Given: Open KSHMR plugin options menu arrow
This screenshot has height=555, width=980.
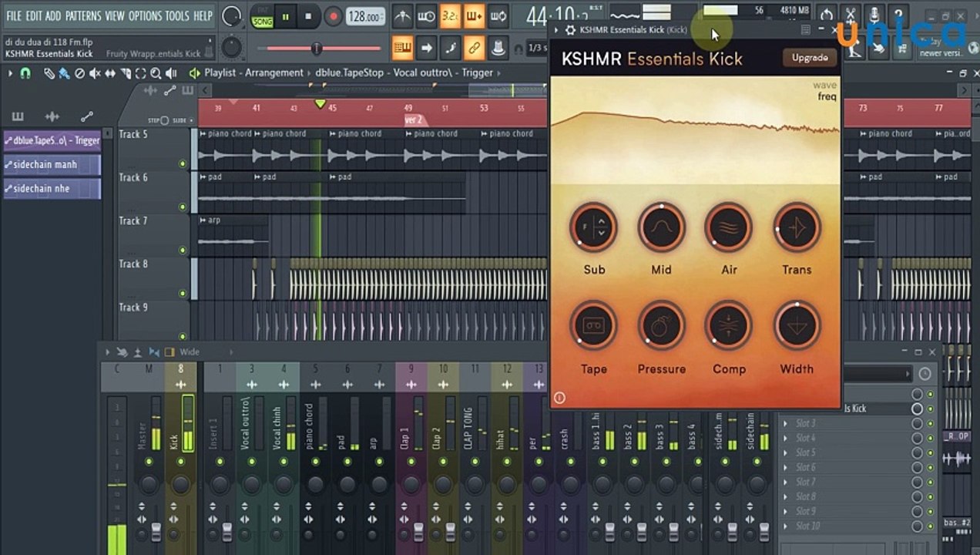Looking at the screenshot, I should 556,29.
